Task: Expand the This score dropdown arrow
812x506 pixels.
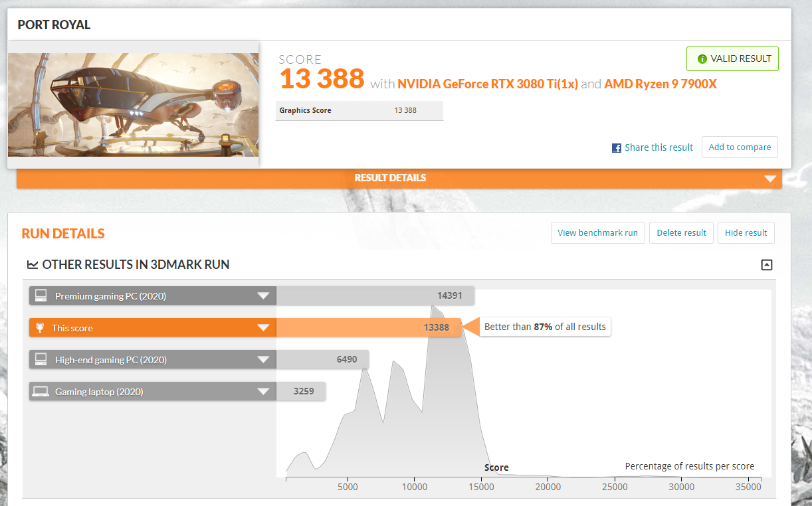Action: pyautogui.click(x=264, y=327)
